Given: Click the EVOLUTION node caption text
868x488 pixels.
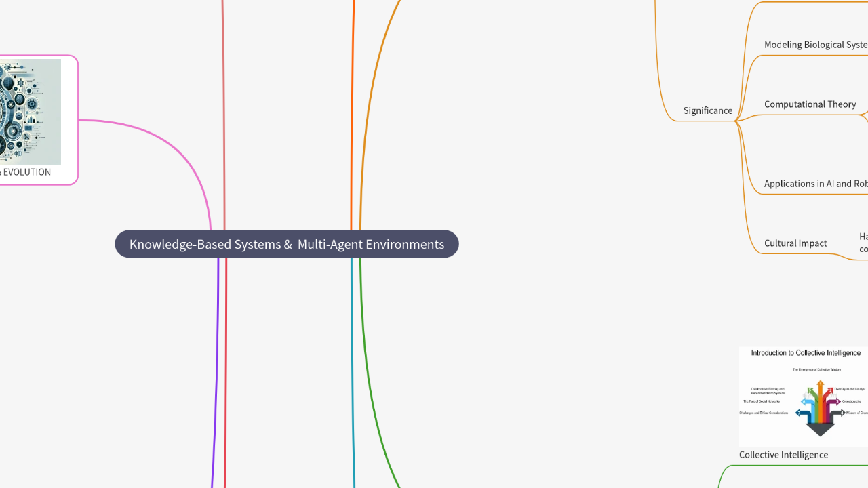Looking at the screenshot, I should (x=26, y=172).
